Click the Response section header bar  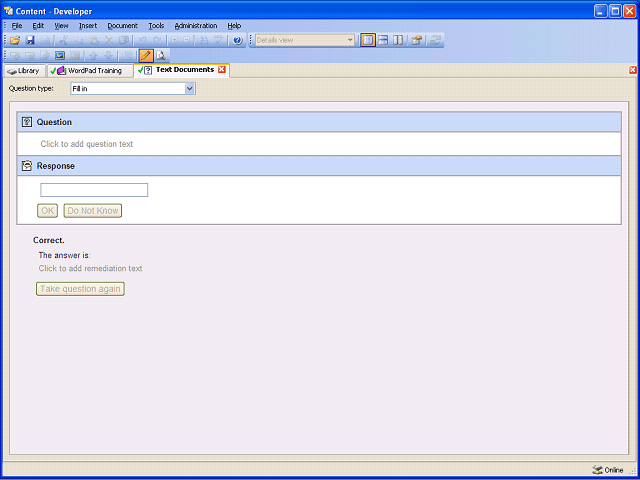(x=319, y=166)
